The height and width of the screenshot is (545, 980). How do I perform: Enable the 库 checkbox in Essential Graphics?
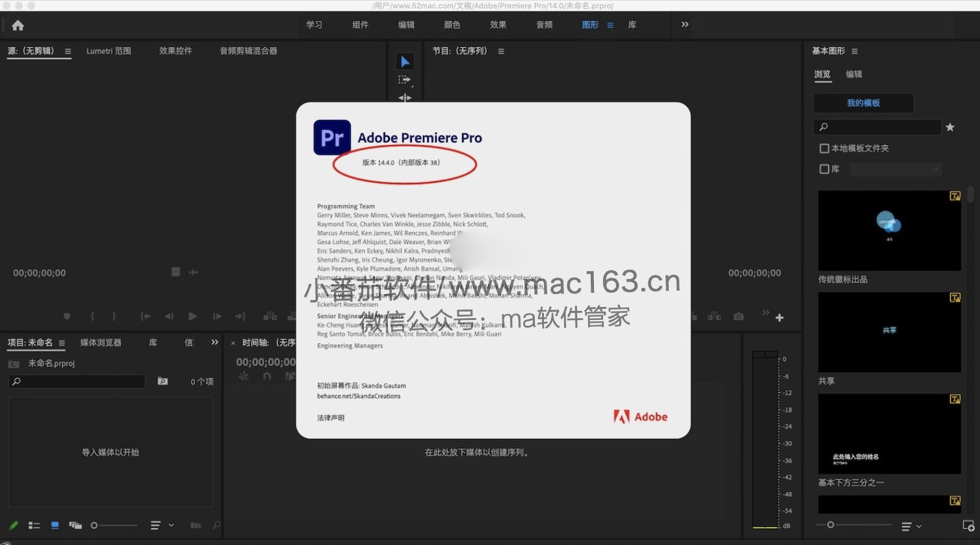click(824, 169)
